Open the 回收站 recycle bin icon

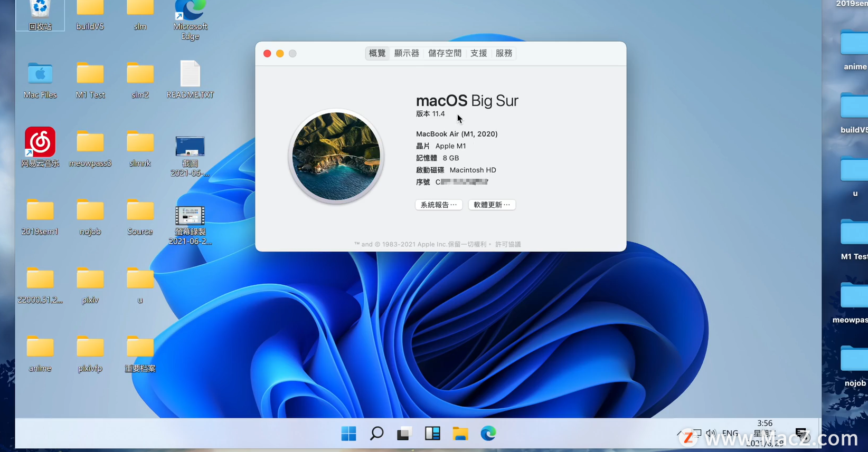(x=40, y=15)
